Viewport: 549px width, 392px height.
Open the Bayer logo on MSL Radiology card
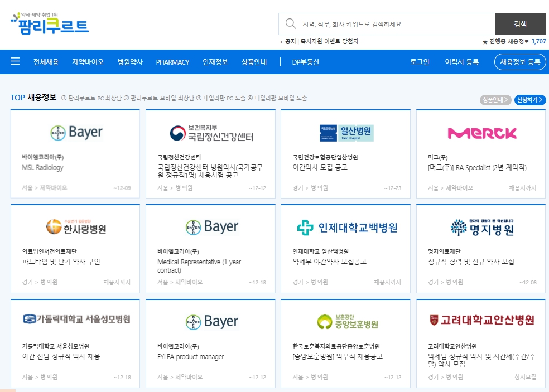click(76, 133)
